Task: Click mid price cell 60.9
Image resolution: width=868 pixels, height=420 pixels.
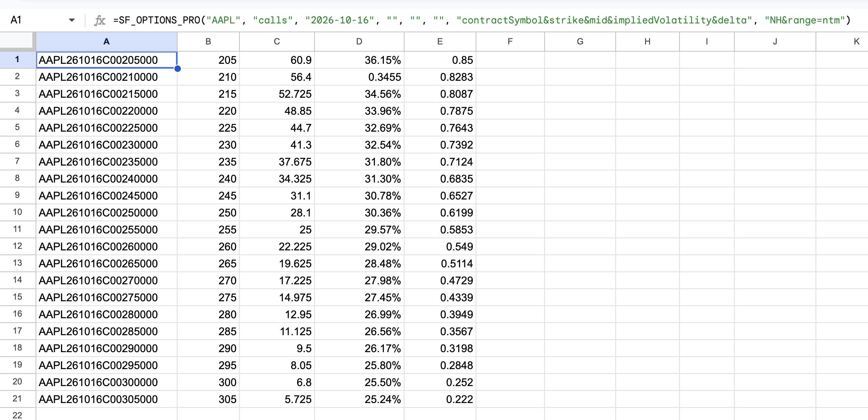Action: coord(277,60)
